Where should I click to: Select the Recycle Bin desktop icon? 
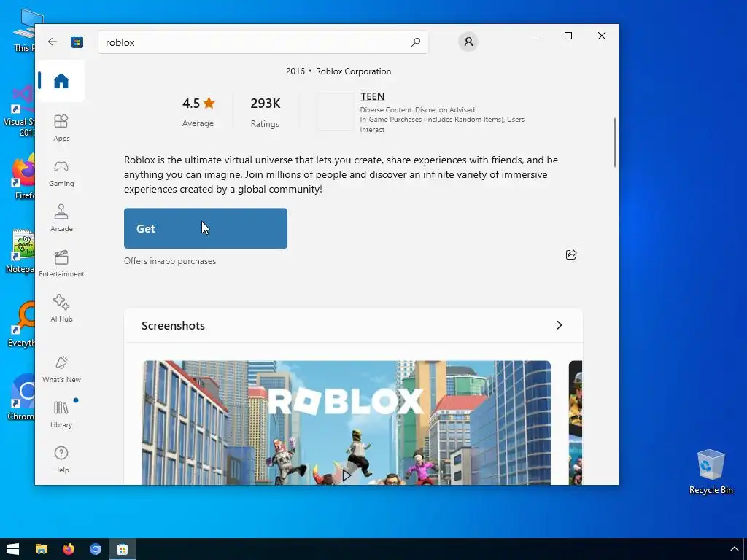click(711, 472)
